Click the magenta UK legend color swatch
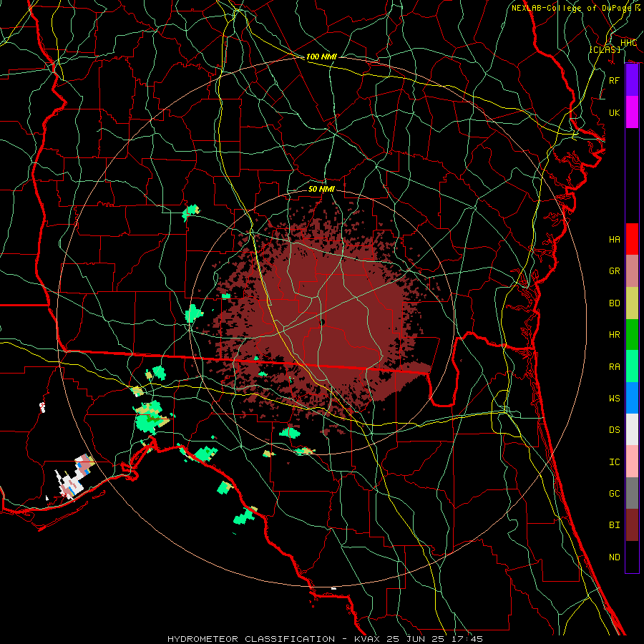 [x=632, y=112]
